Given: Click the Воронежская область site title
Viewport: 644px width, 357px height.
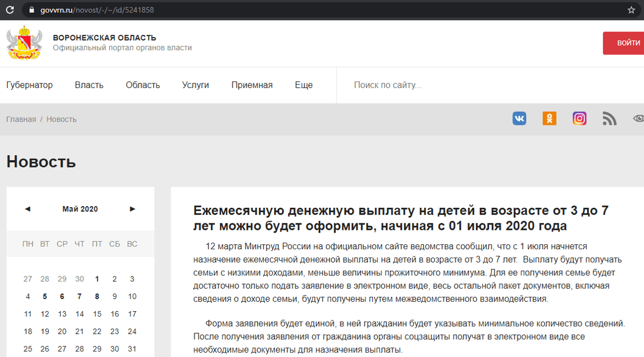Looking at the screenshot, I should pyautogui.click(x=105, y=38).
